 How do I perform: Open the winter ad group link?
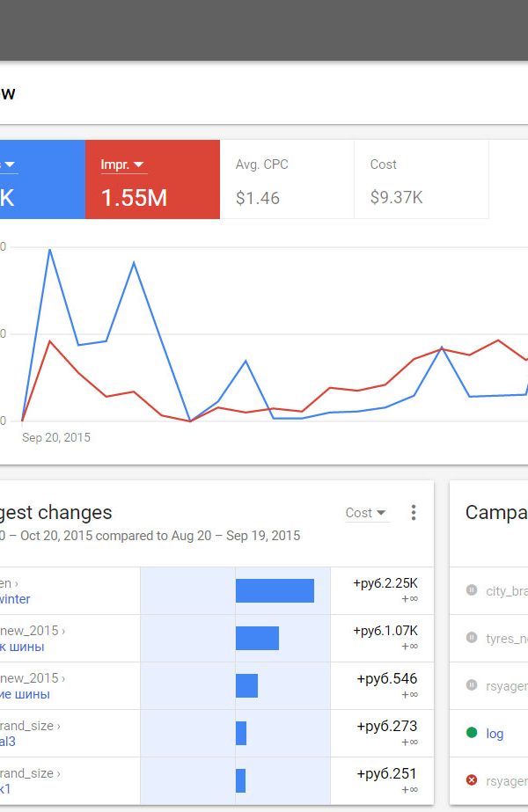point(14,599)
